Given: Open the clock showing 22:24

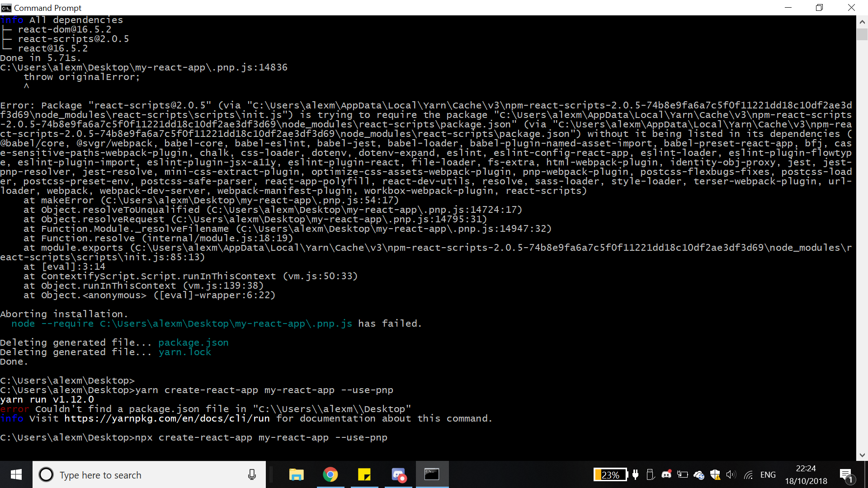Looking at the screenshot, I should tap(806, 474).
